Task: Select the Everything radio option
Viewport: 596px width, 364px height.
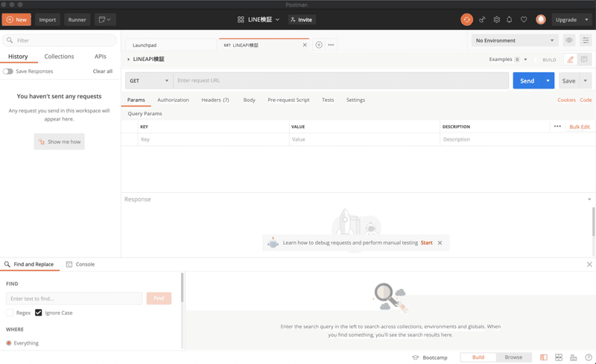Action: (x=9, y=343)
